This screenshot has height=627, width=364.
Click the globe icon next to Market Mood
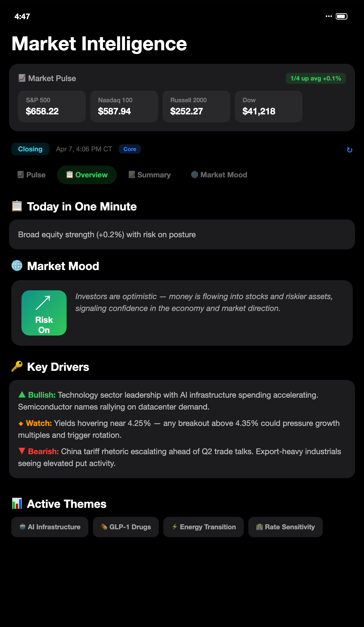[17, 266]
